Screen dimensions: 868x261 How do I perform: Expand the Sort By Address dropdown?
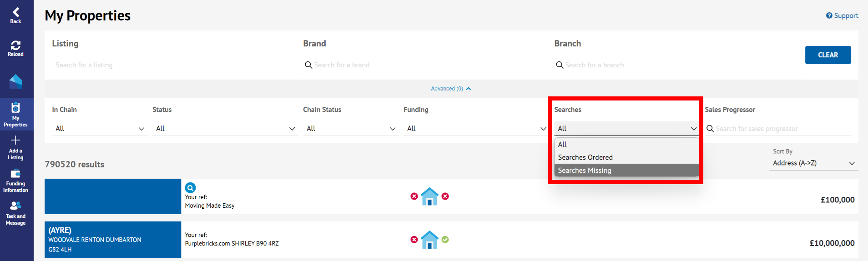click(x=813, y=163)
